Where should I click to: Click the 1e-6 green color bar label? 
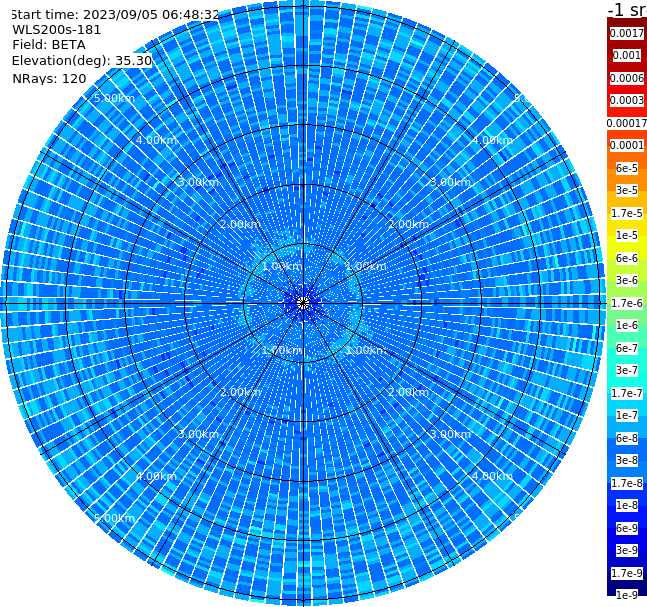pos(627,325)
